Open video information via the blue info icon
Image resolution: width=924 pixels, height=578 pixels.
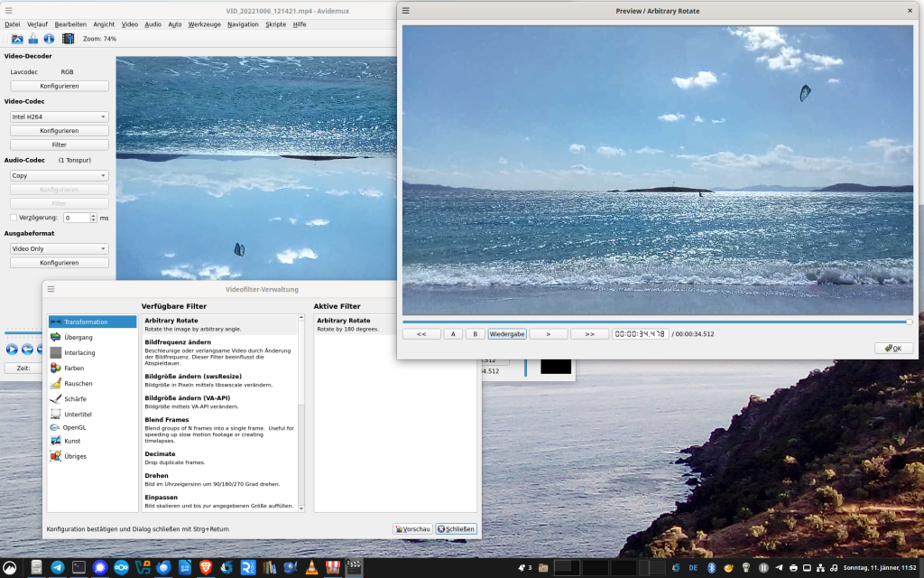(x=49, y=39)
